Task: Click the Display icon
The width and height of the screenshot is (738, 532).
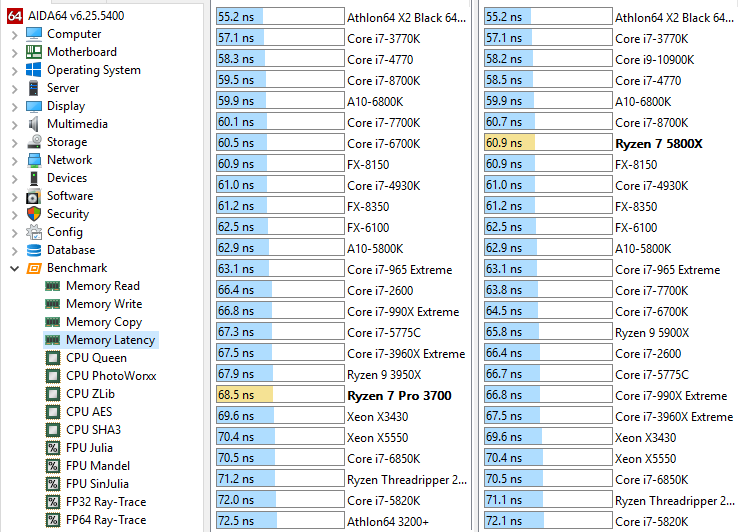Action: pyautogui.click(x=34, y=106)
